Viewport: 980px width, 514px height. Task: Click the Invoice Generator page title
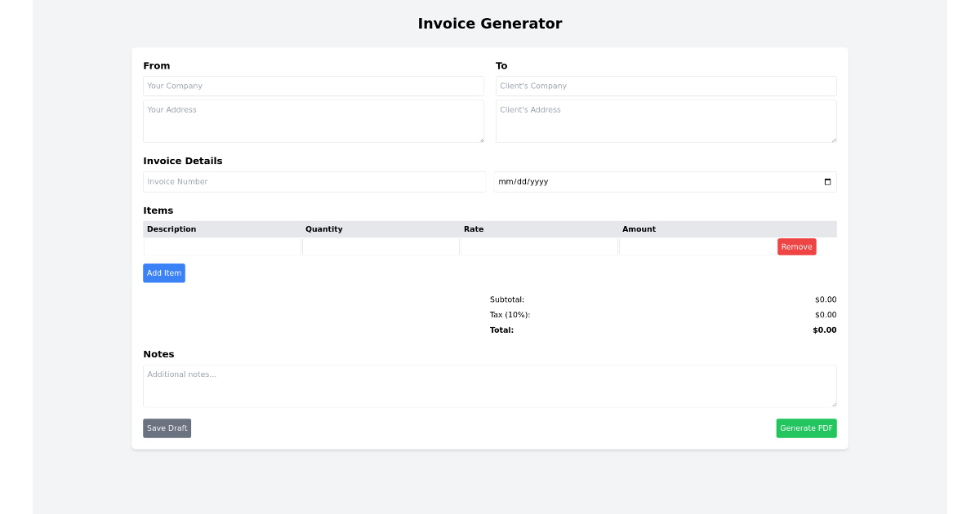point(490,24)
